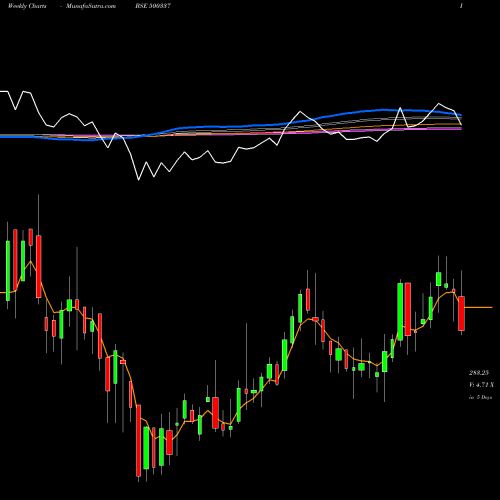The image size is (500, 500).
Task: Click the volume line starting with 'V:'
Action: tap(481, 385)
